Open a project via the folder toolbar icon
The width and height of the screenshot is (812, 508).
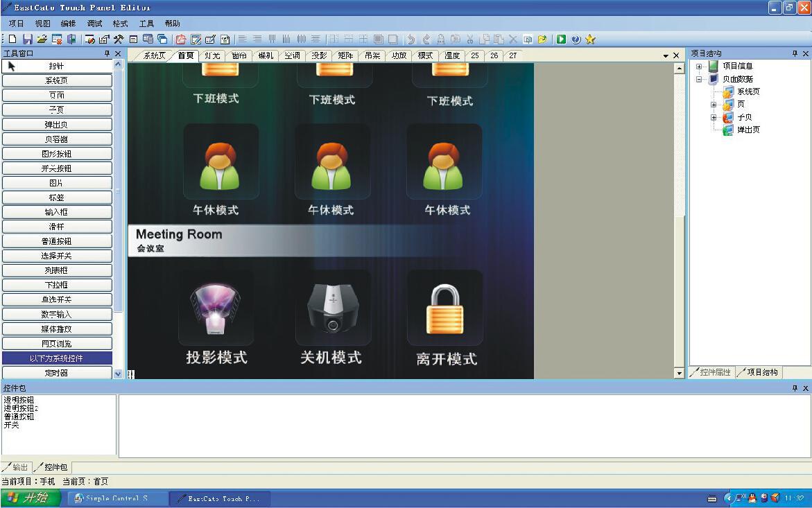43,40
